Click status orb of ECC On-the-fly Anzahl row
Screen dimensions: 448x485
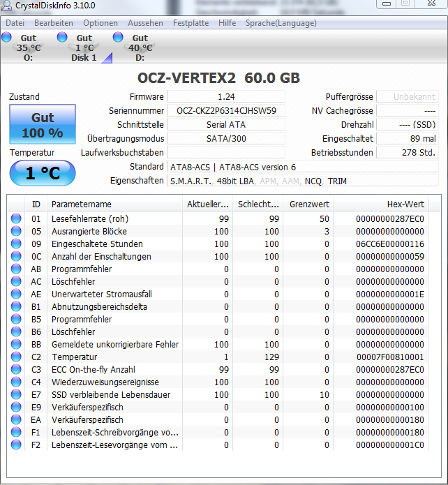point(16,369)
